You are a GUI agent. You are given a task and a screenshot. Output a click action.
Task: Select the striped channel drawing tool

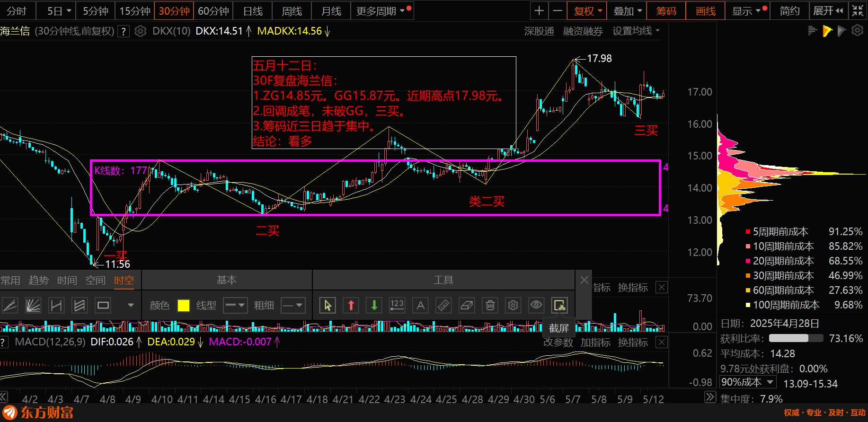80,305
